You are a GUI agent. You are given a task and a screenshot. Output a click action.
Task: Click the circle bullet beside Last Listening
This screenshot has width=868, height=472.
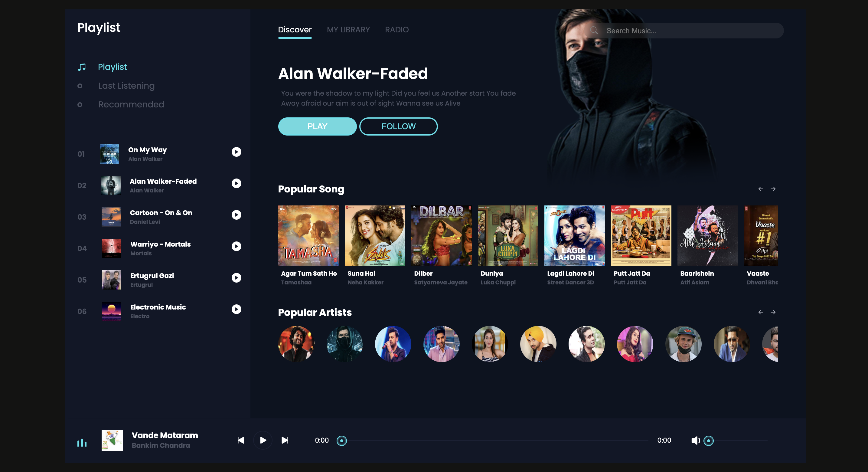click(80, 86)
